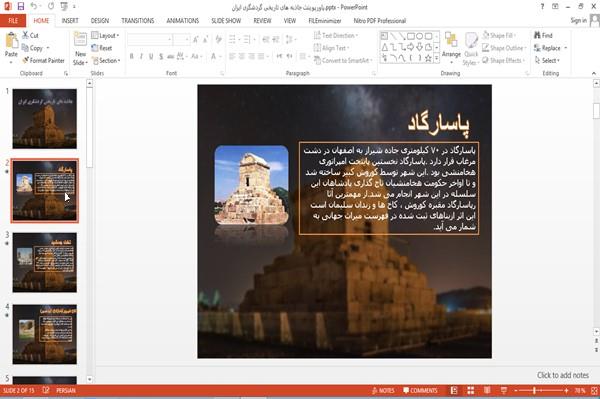Start the slide show from the status bar icon
Screen dimensions: 600x399
pos(504,390)
